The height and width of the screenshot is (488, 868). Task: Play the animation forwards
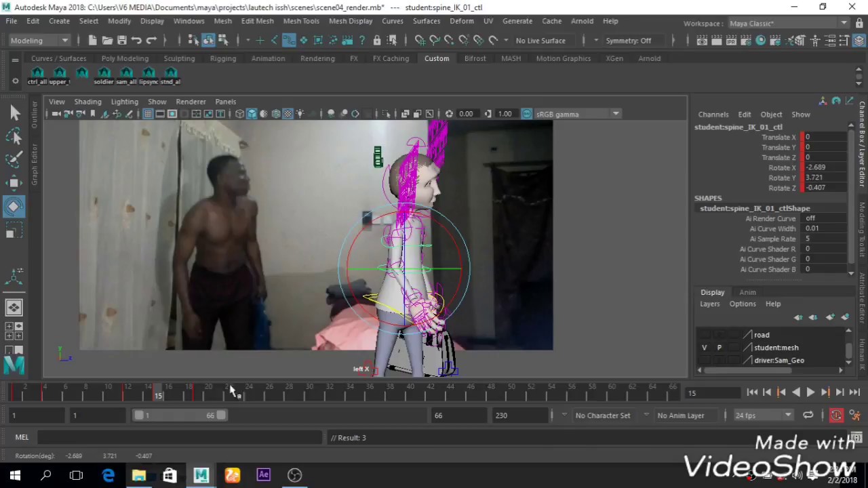(x=810, y=392)
